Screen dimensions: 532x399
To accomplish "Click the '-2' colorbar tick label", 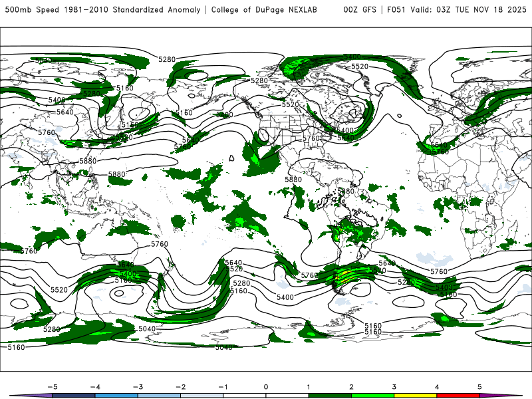I will coord(180,387).
